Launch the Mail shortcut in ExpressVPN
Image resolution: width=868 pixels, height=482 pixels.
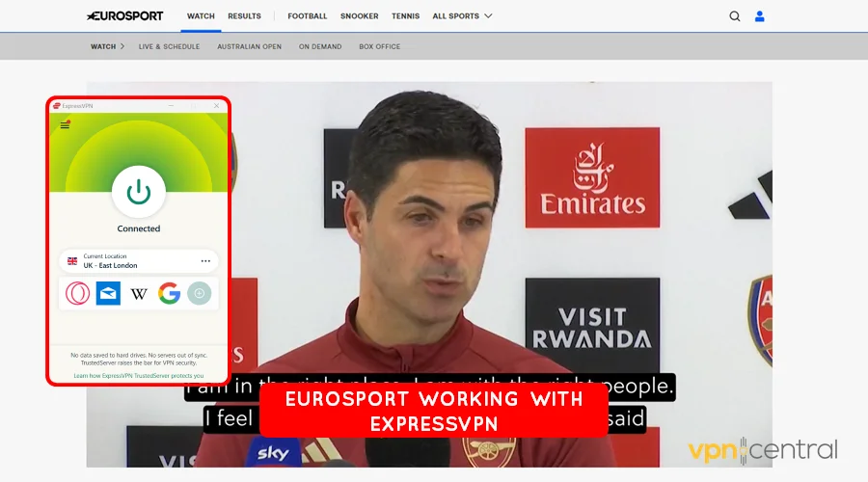tap(108, 293)
